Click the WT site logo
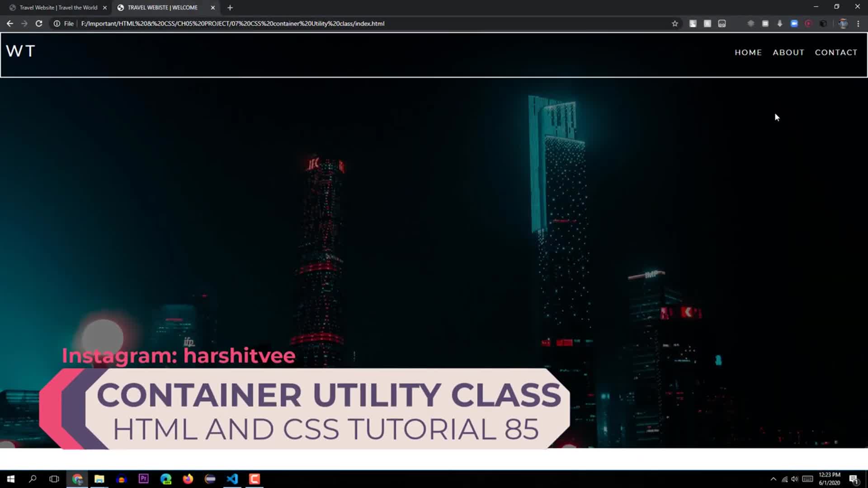 (x=20, y=51)
